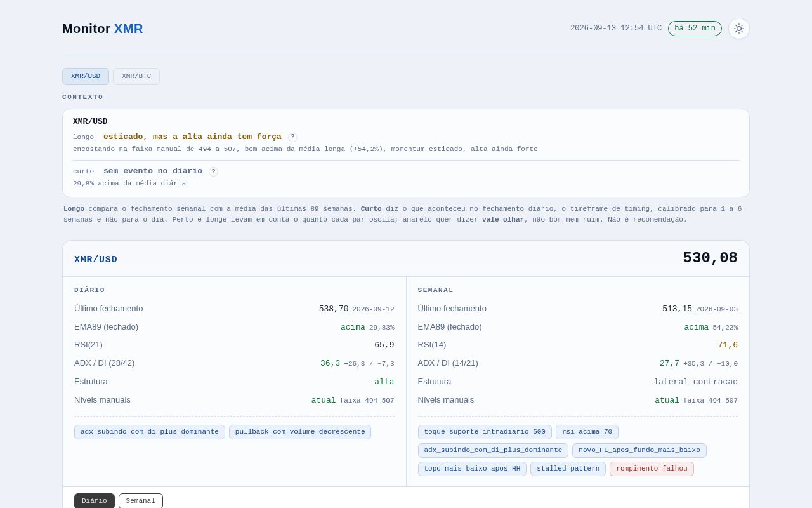Image resolution: width=812 pixels, height=508 pixels.
Task: Click the 'esticado, mas a alta ainda tem força' status
Action: (192, 137)
